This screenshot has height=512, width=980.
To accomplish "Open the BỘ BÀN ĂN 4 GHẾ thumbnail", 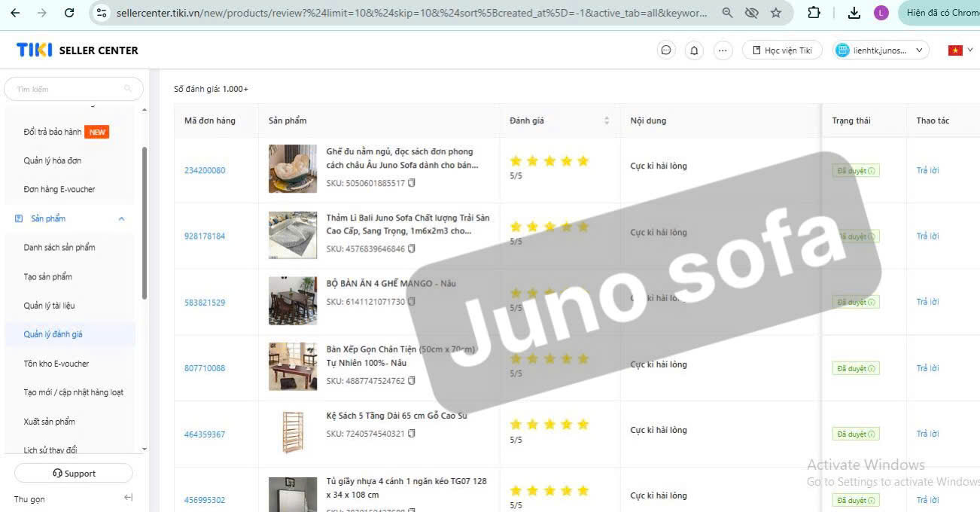I will pyautogui.click(x=293, y=300).
